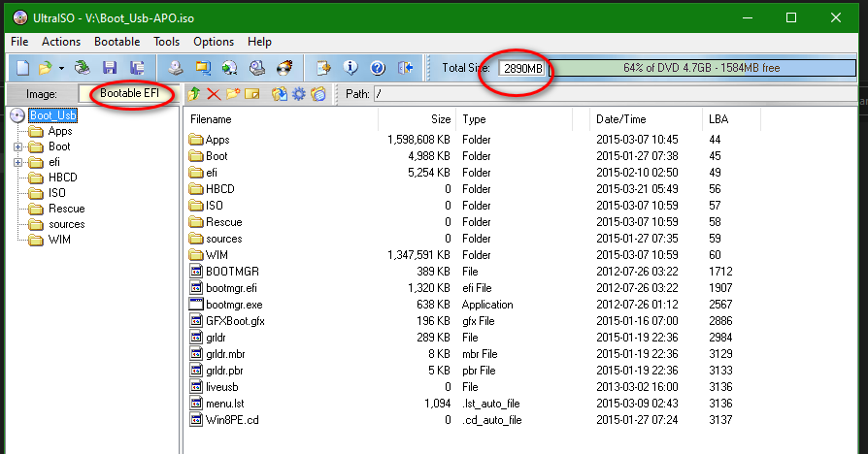The width and height of the screenshot is (868, 454).
Task: Click the Path input field
Action: pyautogui.click(x=615, y=94)
